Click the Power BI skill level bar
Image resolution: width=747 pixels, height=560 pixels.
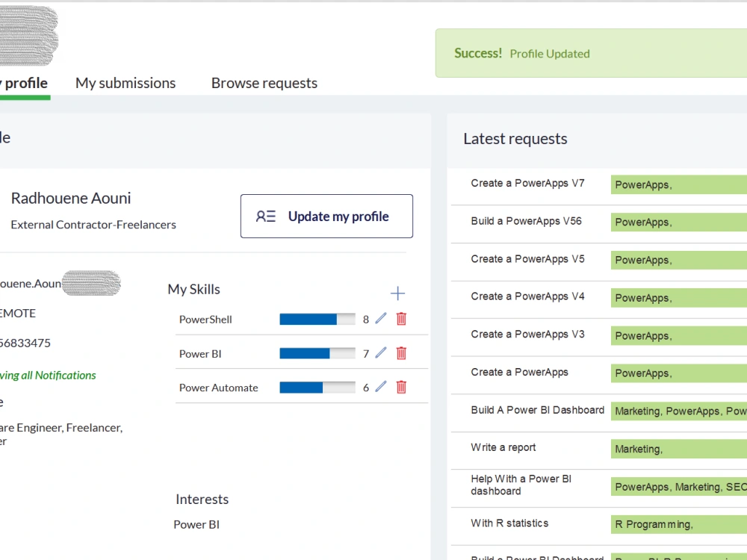pos(317,353)
